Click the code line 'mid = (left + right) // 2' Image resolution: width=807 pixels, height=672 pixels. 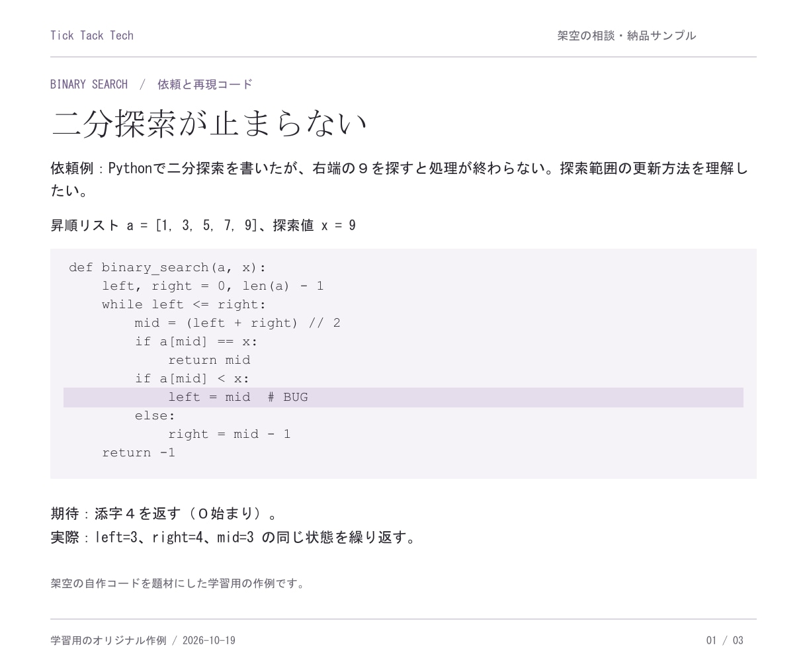coord(237,323)
